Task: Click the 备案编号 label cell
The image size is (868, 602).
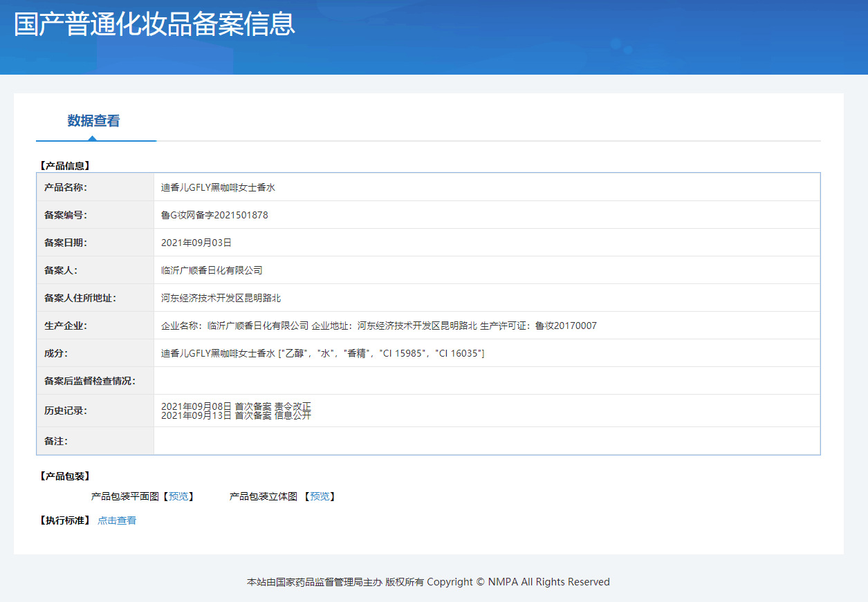Action: click(95, 215)
